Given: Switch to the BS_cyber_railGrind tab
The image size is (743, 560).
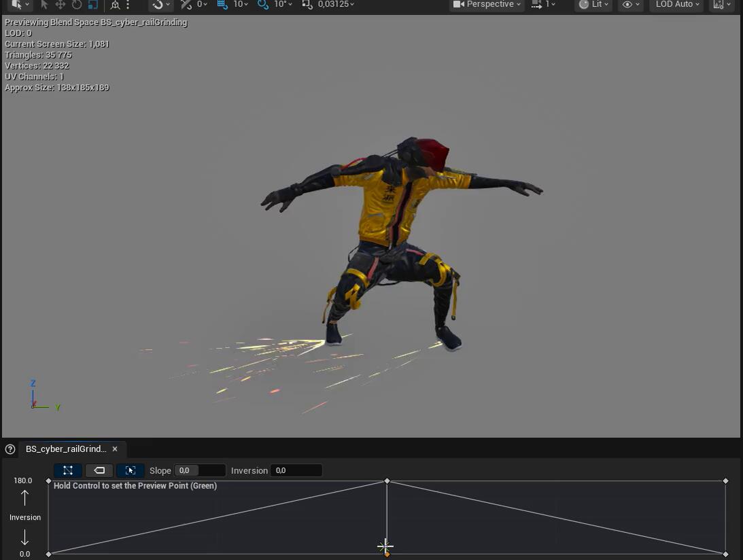Looking at the screenshot, I should click(66, 449).
